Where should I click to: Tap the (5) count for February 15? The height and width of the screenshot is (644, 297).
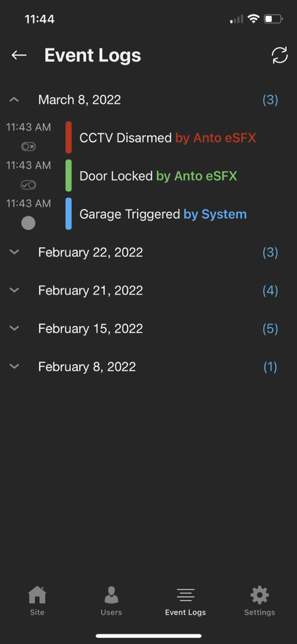[x=271, y=328]
